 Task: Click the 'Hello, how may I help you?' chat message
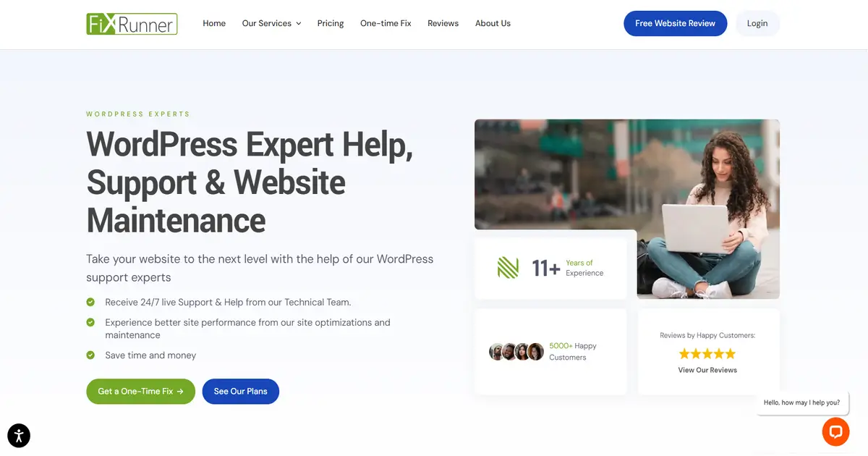[x=802, y=402]
